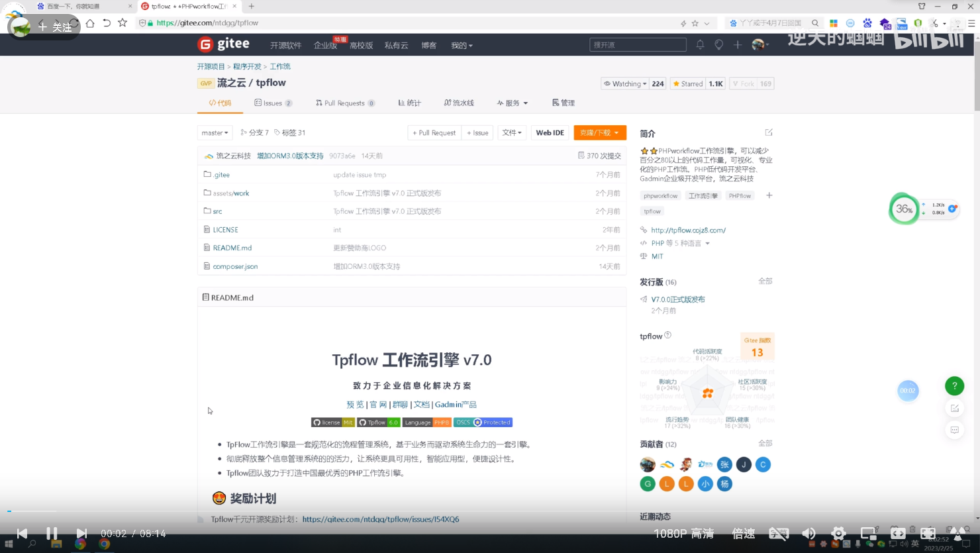Open the user avatar menu in header

coord(759,44)
